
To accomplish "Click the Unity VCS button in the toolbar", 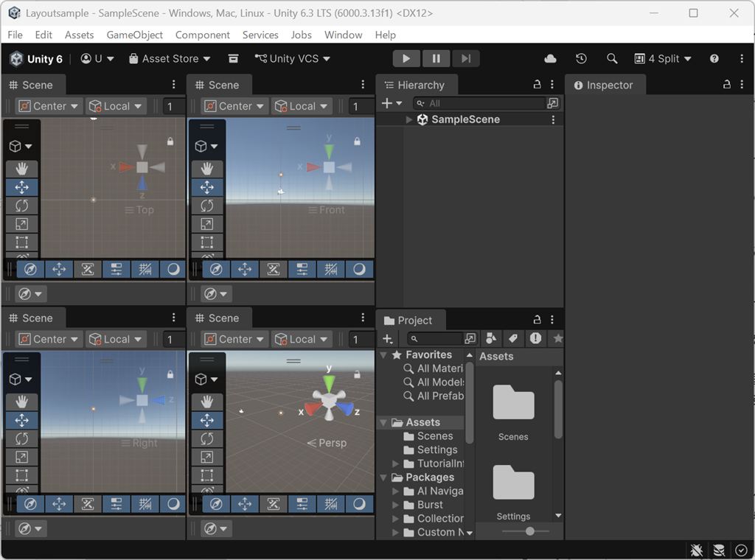I will (292, 58).
